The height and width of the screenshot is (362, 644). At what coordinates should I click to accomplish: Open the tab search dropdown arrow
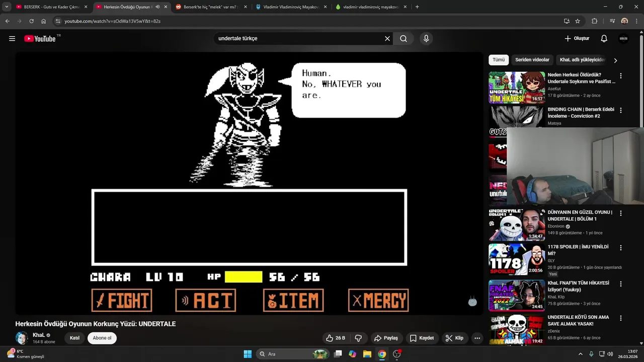pos(7,7)
